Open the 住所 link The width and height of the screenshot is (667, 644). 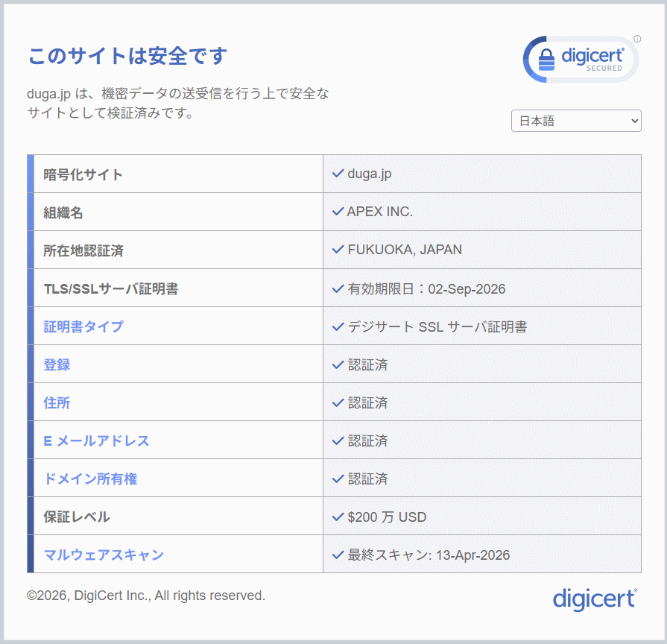pos(57,402)
